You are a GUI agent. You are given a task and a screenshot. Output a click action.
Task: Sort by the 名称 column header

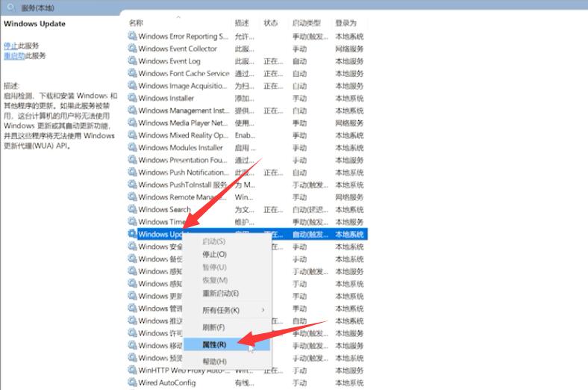(x=136, y=23)
